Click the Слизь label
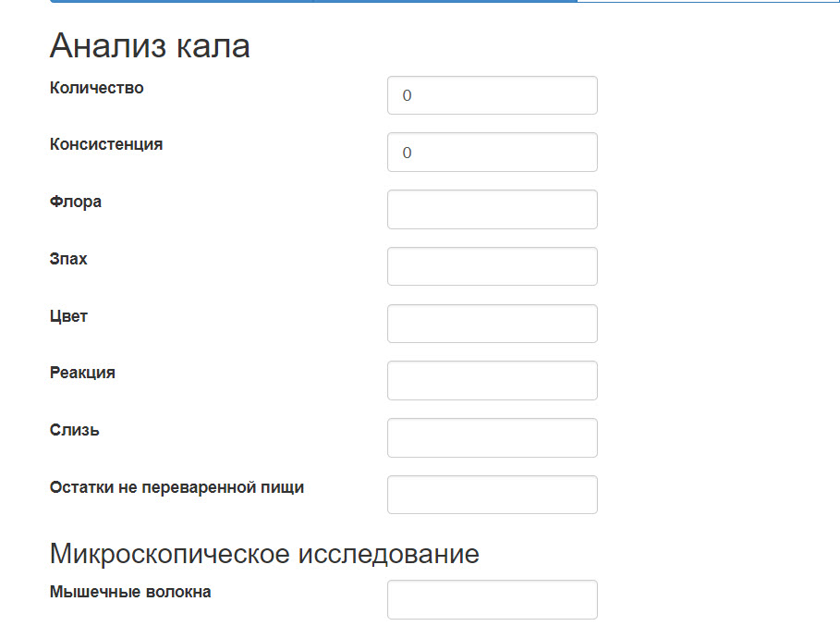Viewport: 840px width, 626px height. pos(75,430)
